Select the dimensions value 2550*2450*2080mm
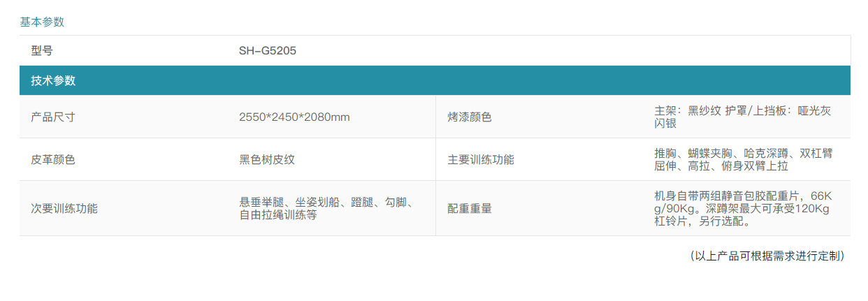Viewport: 868px width, 301px height. pos(294,117)
